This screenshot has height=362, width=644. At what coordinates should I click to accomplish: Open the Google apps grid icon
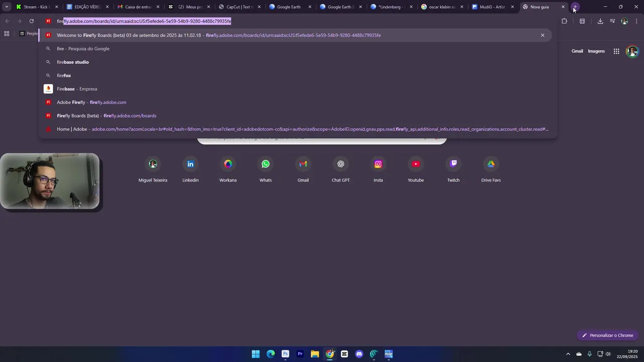point(616,51)
